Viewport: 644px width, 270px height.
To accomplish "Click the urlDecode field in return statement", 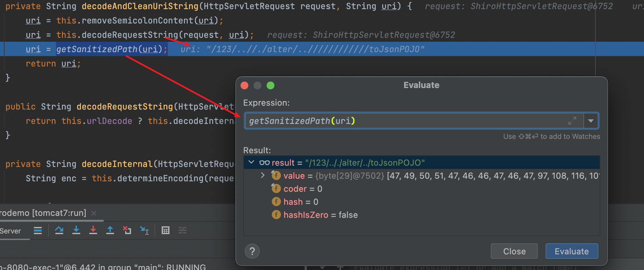I will (x=109, y=121).
